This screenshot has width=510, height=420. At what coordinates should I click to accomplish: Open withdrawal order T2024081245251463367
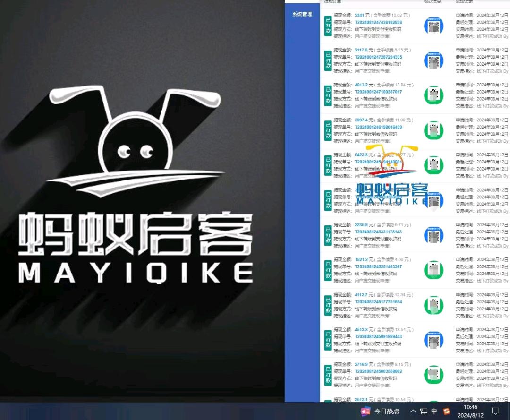378,267
